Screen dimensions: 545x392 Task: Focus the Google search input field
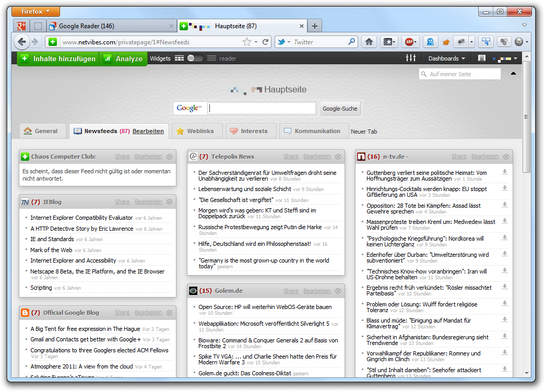[262, 108]
